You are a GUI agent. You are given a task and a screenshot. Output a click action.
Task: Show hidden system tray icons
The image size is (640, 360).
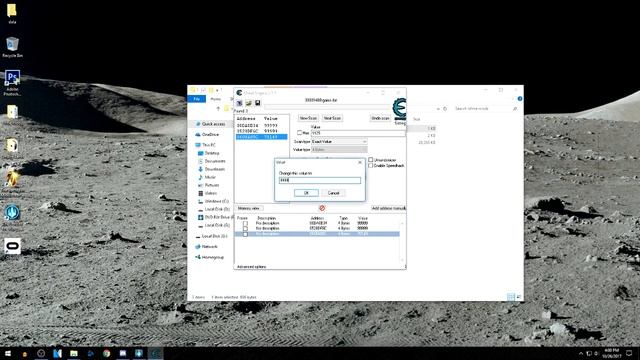click(581, 353)
